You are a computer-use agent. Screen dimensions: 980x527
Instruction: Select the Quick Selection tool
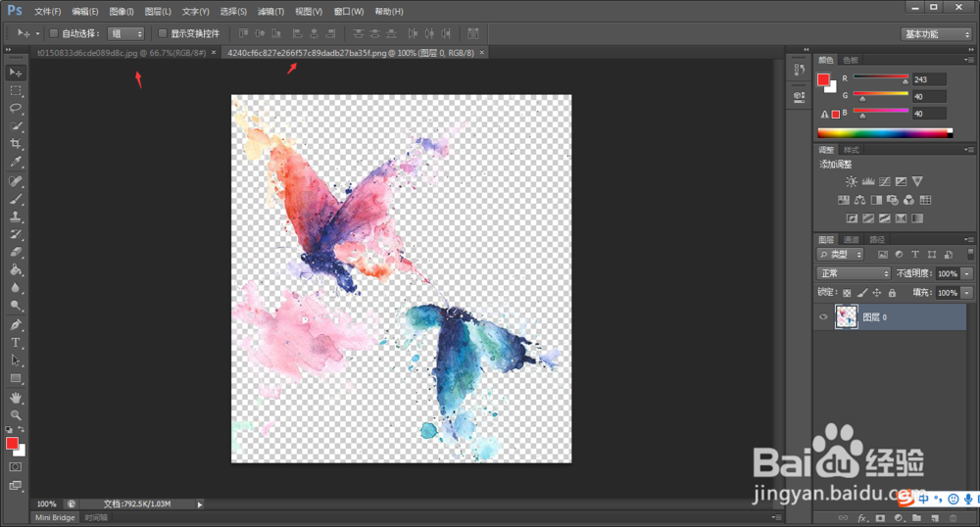pyautogui.click(x=16, y=126)
